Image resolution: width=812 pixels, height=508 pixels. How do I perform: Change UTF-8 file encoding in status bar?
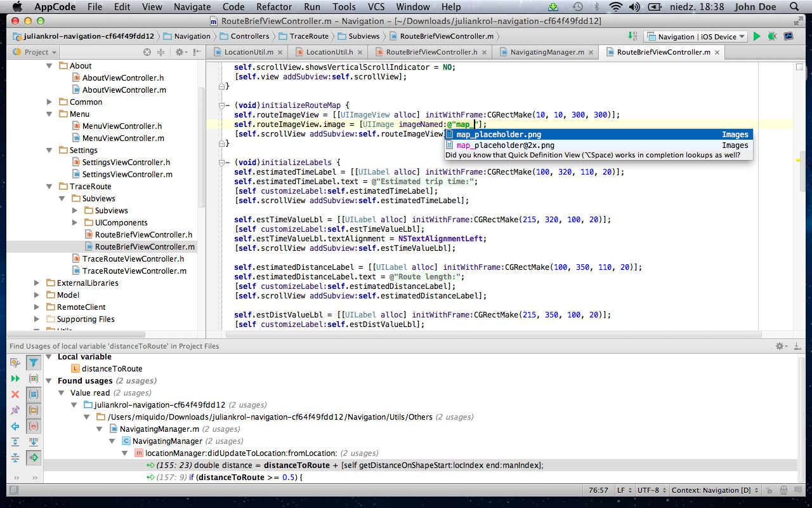tap(651, 490)
